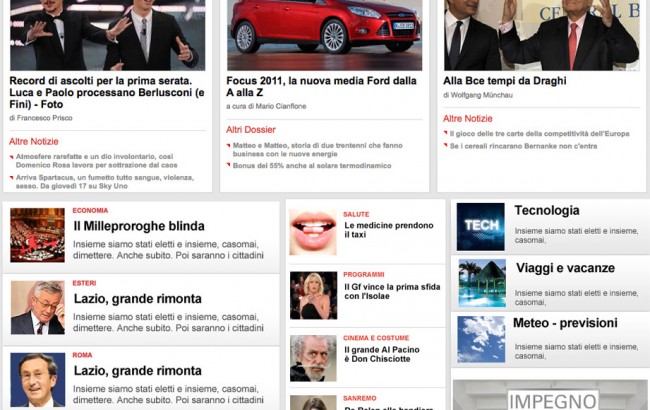Select the SALUTE category label
Image resolution: width=650 pixels, height=410 pixels.
tap(356, 214)
